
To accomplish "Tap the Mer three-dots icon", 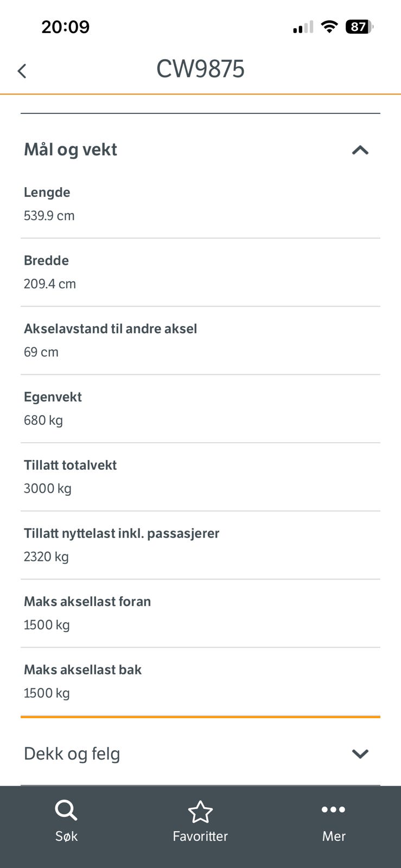I will coord(333,809).
